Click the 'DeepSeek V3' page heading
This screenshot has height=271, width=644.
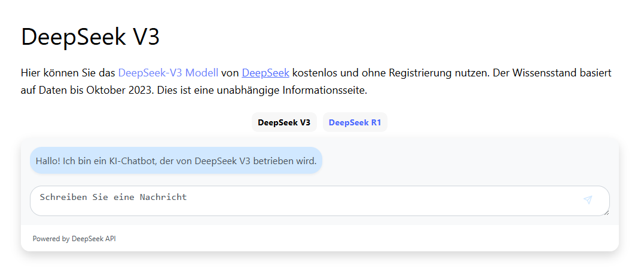[x=90, y=37]
